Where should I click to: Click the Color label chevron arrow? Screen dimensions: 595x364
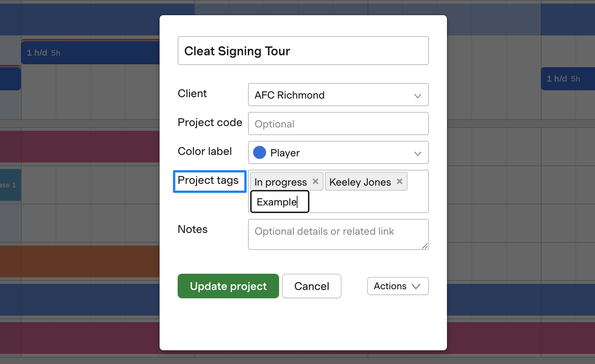point(418,153)
